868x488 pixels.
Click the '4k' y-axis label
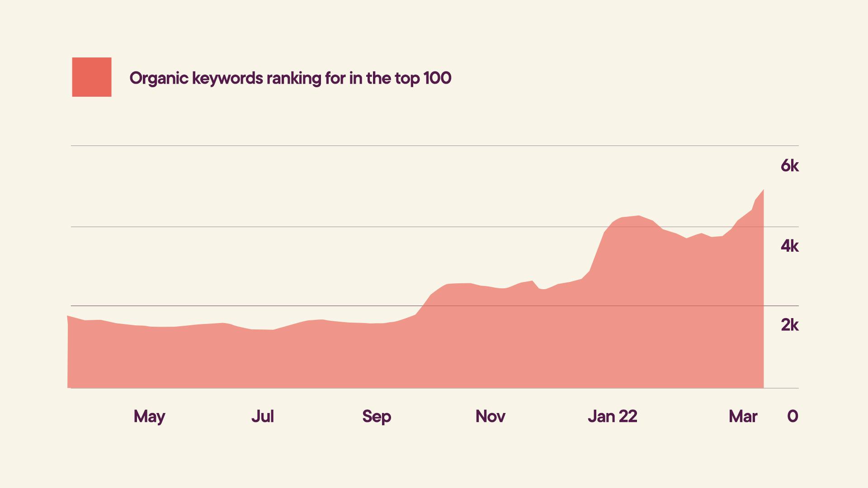coord(790,246)
